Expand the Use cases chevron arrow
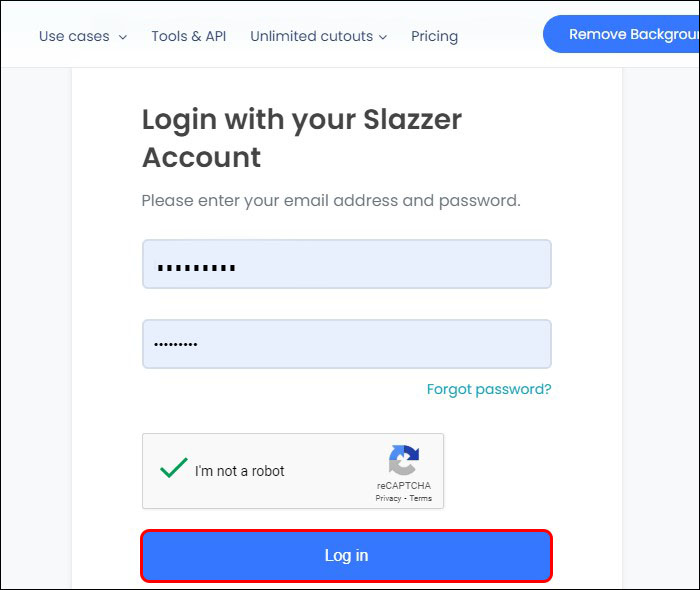The image size is (700, 590). point(123,37)
